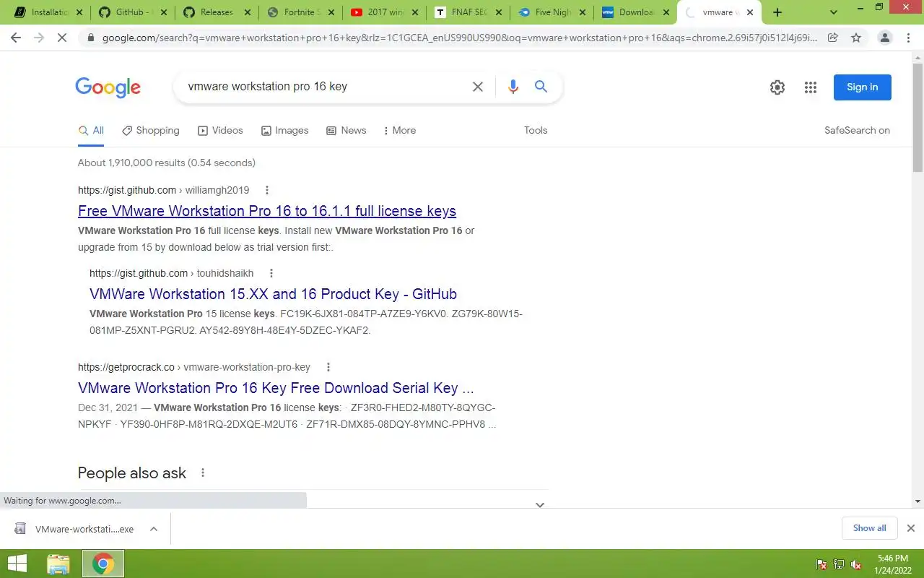Select the All search filter
This screenshot has height=578, width=924.
tap(91, 131)
